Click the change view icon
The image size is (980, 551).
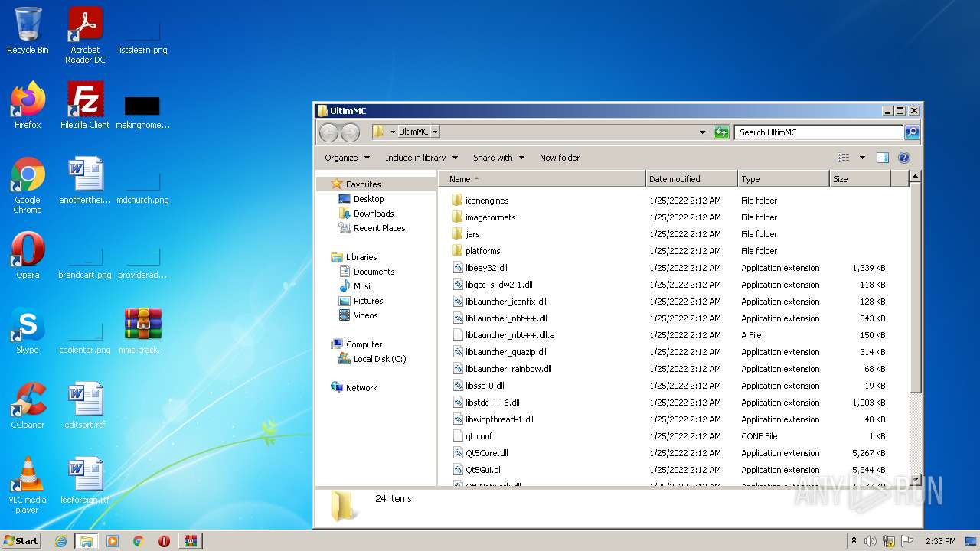point(844,158)
